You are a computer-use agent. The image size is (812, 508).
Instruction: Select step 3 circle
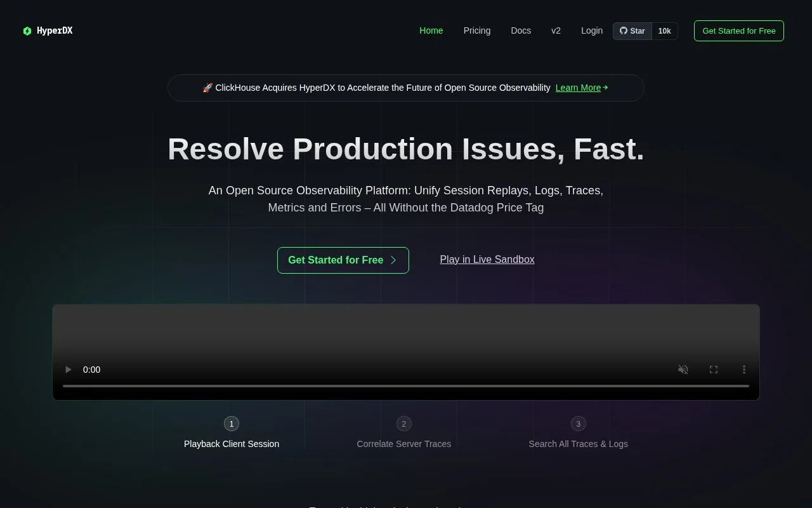[578, 424]
